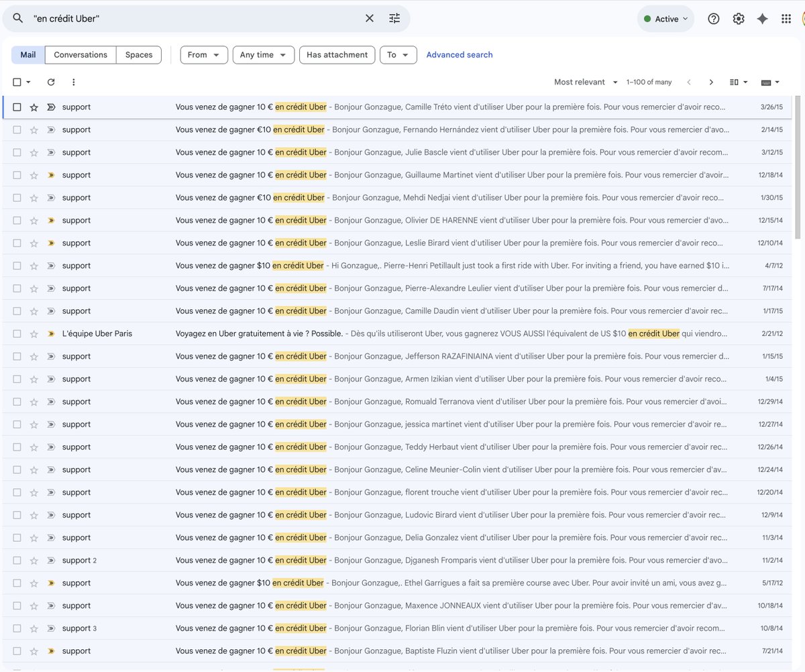Screen dimensions: 805x672
Task: Open the Gemini sparkle icon
Action: point(762,19)
